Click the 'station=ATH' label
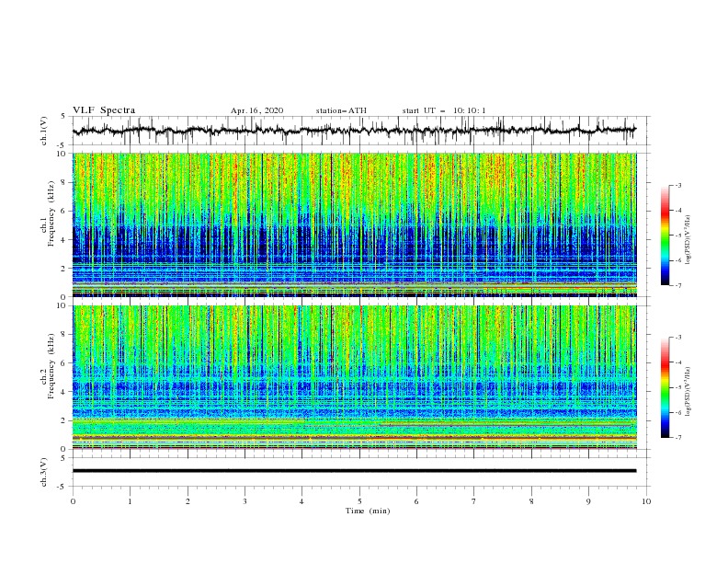 (341, 110)
